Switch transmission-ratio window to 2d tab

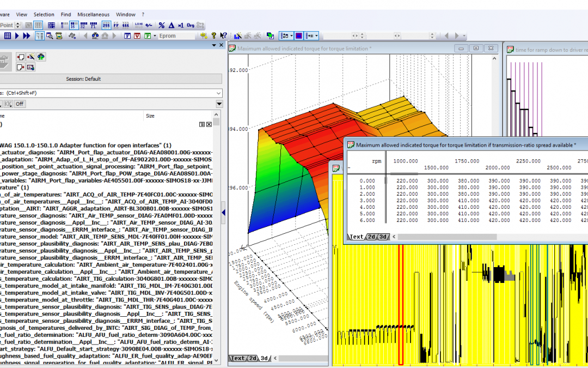click(x=371, y=237)
